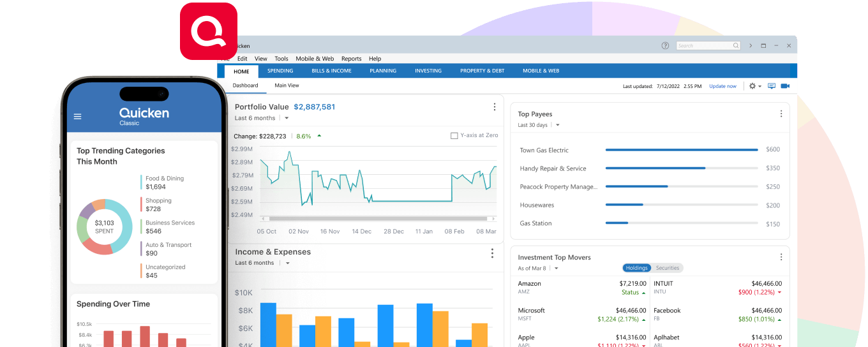Switch to Main View
The height and width of the screenshot is (347, 868).
pyautogui.click(x=287, y=85)
